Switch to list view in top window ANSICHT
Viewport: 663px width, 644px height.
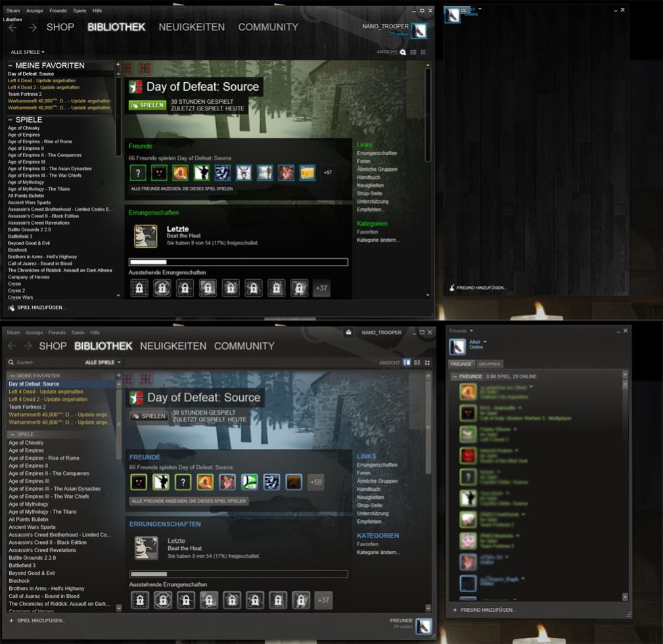tap(413, 53)
